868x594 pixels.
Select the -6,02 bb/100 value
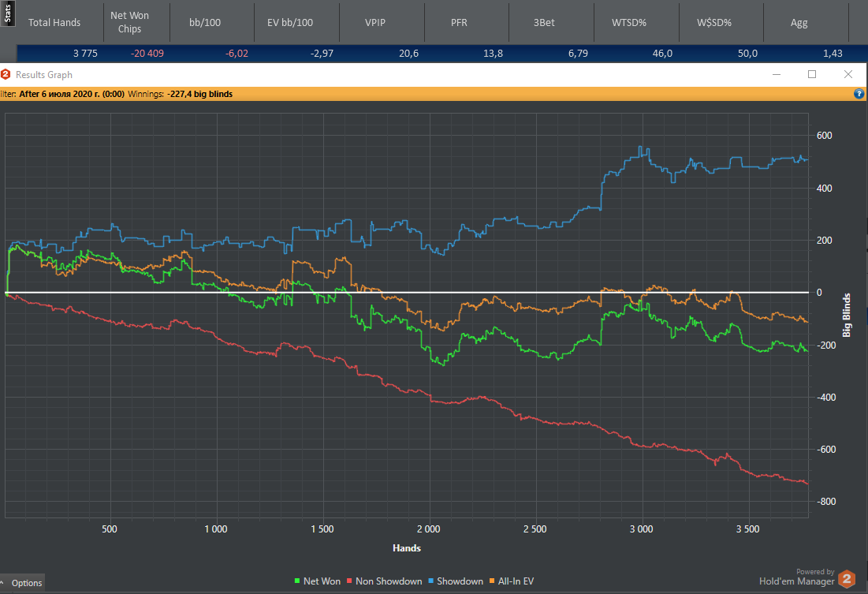click(237, 53)
